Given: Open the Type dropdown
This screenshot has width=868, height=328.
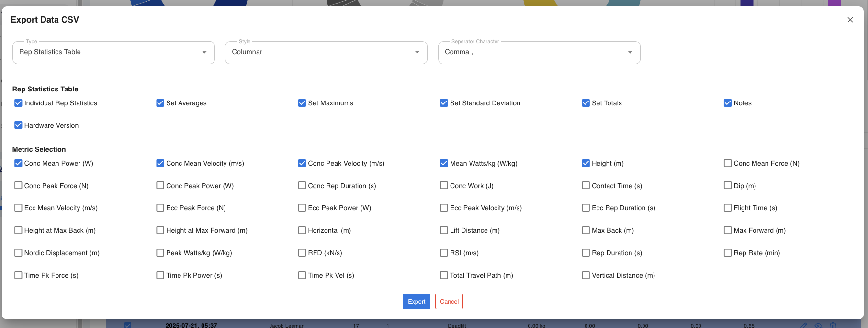Looking at the screenshot, I should tap(113, 52).
